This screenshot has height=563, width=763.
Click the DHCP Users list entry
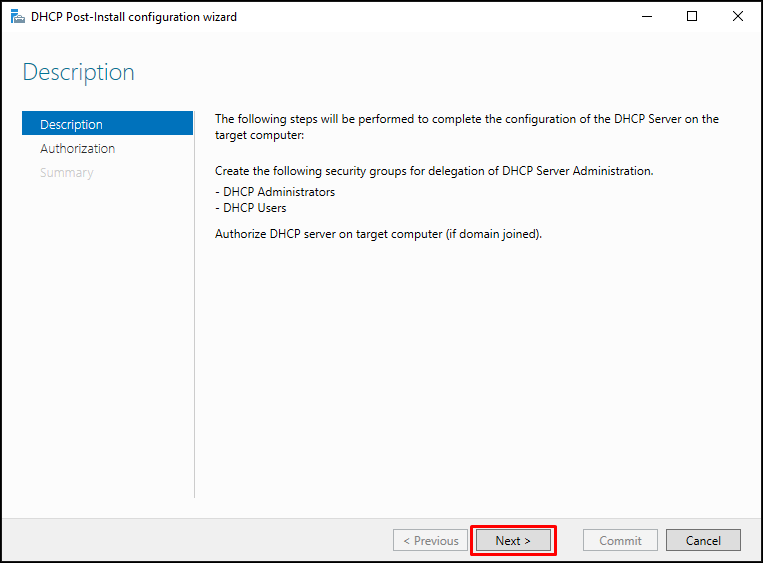coord(251,208)
